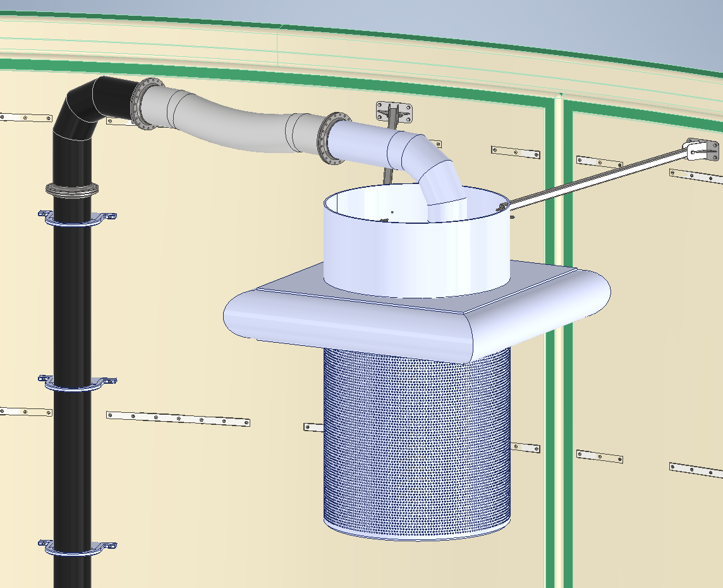Click the flange joining gray and white pipes
This screenshot has height=588, width=723.
(334, 138)
